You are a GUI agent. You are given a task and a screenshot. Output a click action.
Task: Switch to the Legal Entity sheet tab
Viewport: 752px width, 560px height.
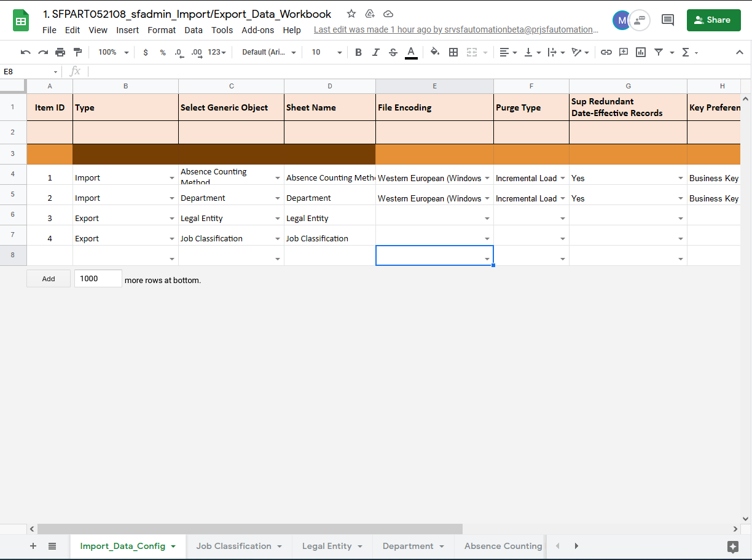pyautogui.click(x=327, y=546)
